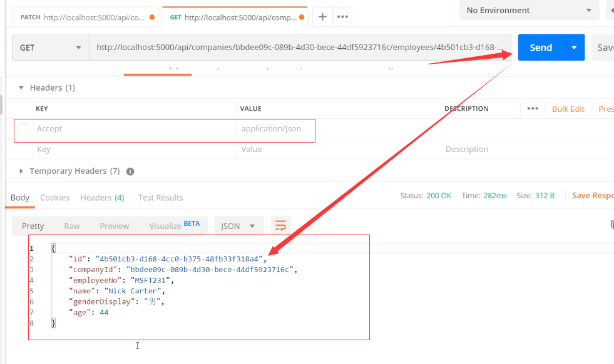Image resolution: width=614 pixels, height=364 pixels.
Task: Open the No Environment dropdown
Action: (x=529, y=11)
